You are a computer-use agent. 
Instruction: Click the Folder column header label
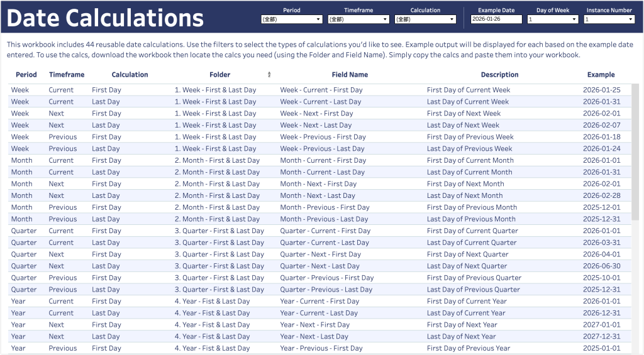pos(219,75)
